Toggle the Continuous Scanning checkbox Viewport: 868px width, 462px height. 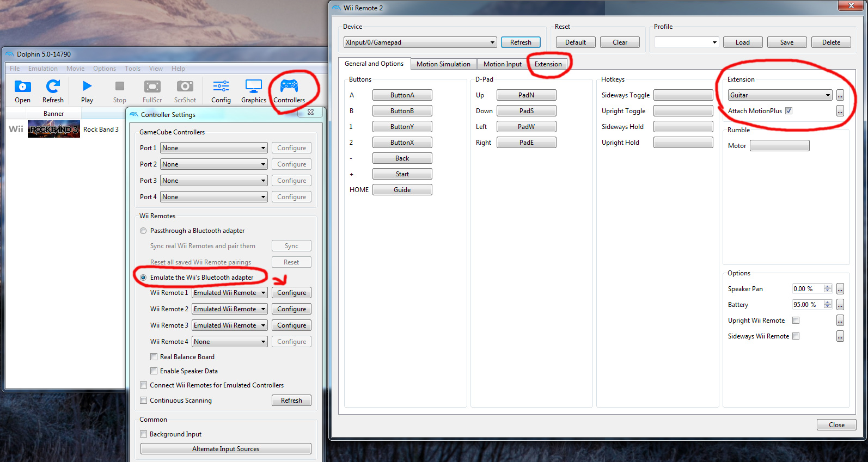point(144,401)
